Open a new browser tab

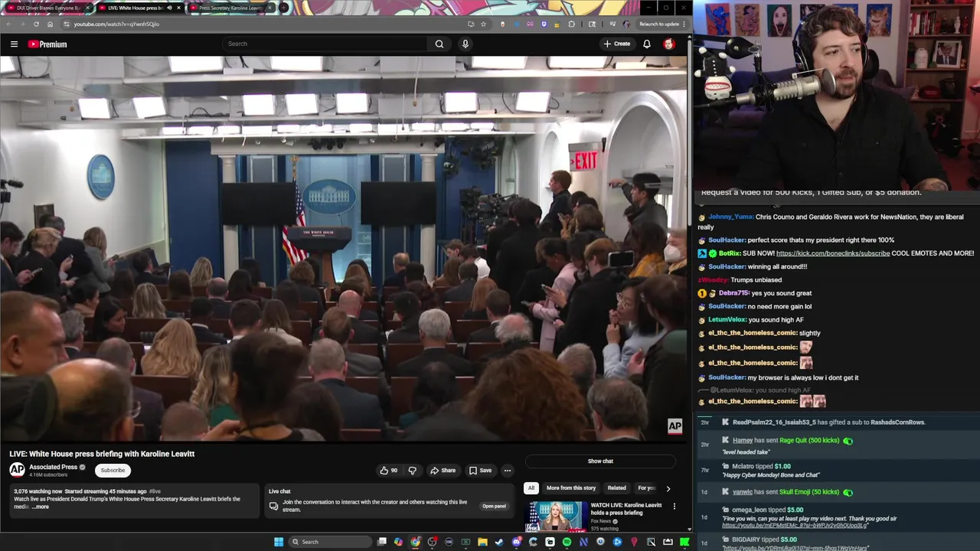point(283,8)
